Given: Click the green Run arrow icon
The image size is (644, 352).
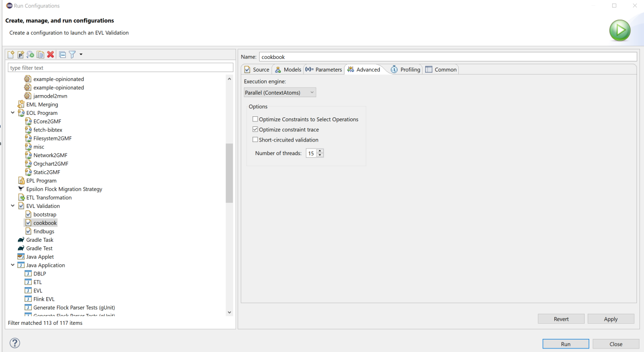Looking at the screenshot, I should click(619, 31).
